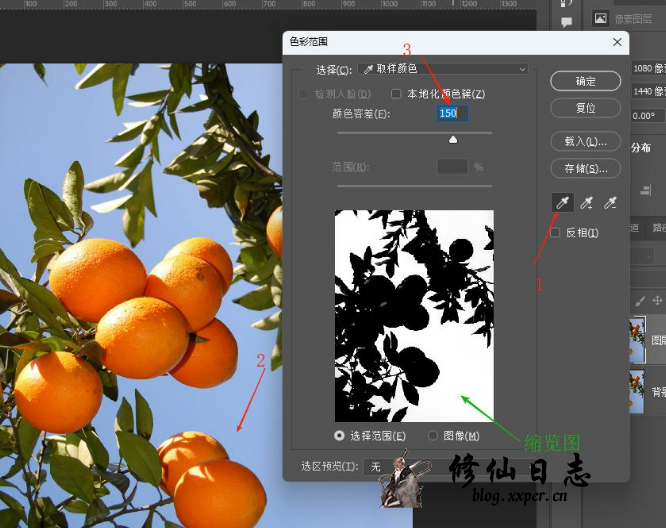Select the 图像 radio button
Viewport: 666px width, 528px height.
pyautogui.click(x=433, y=436)
